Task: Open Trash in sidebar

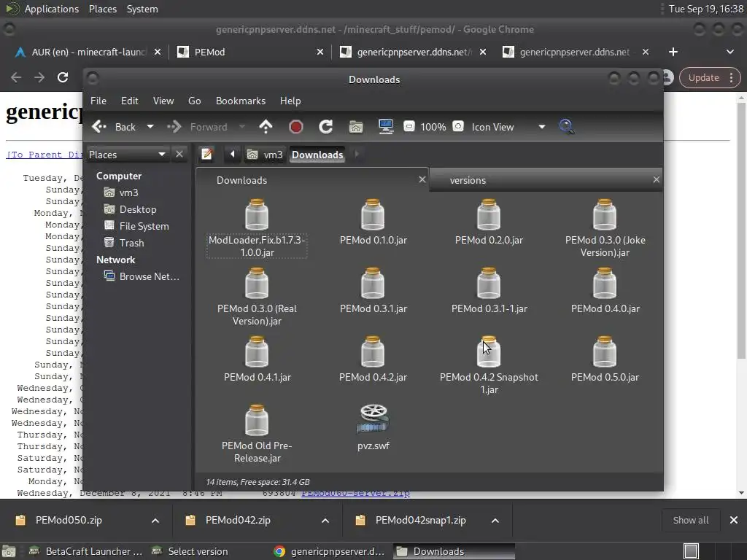Action: (x=124, y=243)
